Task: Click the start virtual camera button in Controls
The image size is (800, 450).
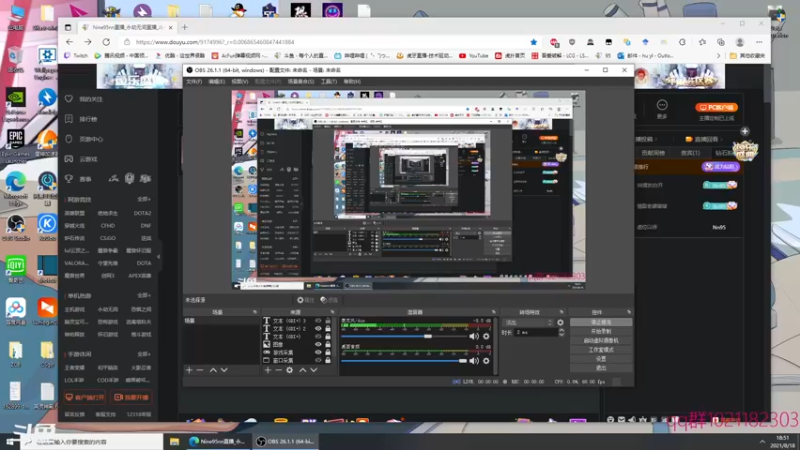Action: coord(601,341)
